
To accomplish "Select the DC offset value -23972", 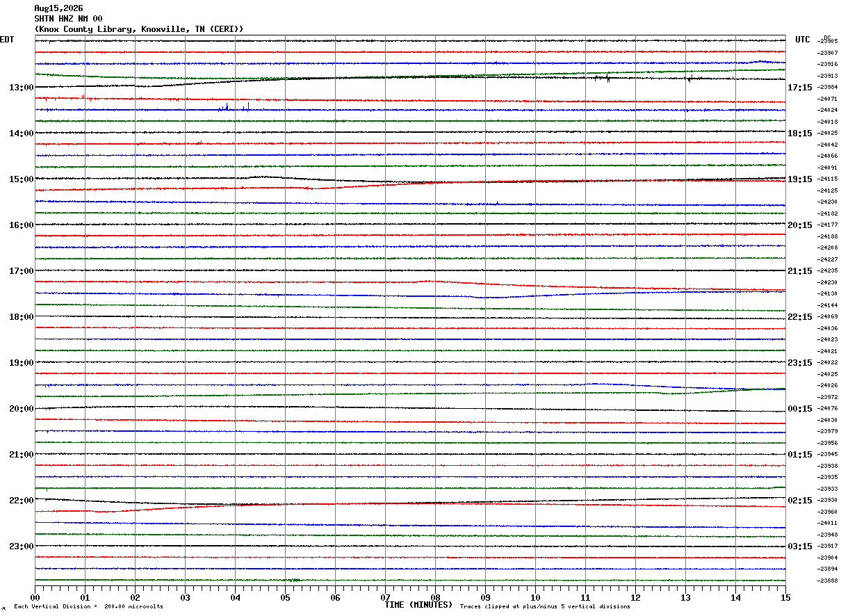I will pyautogui.click(x=828, y=397).
